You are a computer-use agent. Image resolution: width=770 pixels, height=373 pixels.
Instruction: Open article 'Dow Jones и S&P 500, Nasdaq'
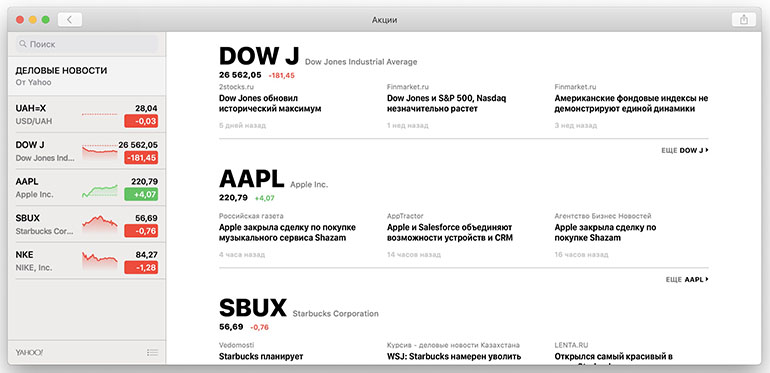pyautogui.click(x=446, y=104)
